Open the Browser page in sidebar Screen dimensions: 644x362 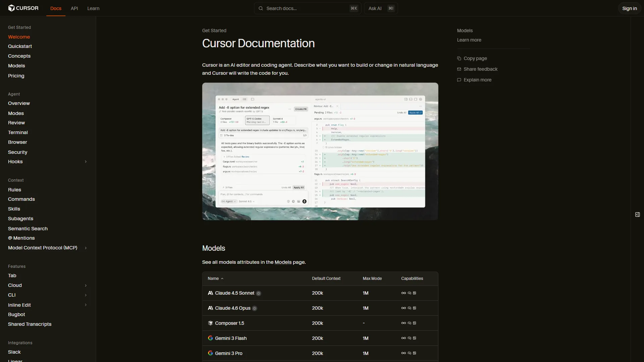coord(17,142)
